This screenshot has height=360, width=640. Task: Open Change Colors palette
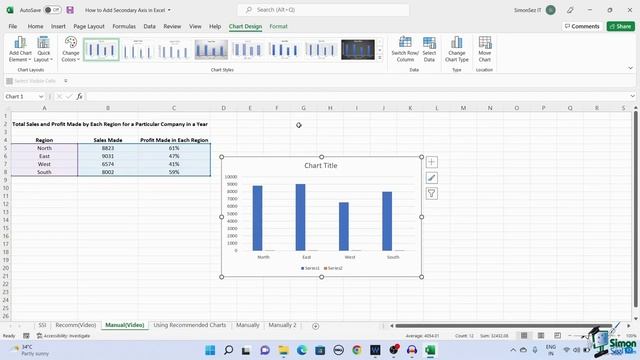[71, 49]
